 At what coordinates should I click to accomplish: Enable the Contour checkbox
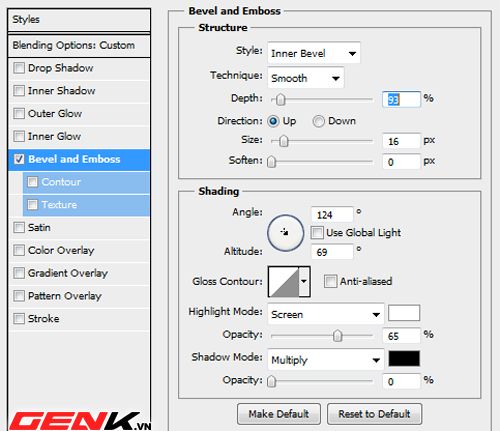(33, 182)
